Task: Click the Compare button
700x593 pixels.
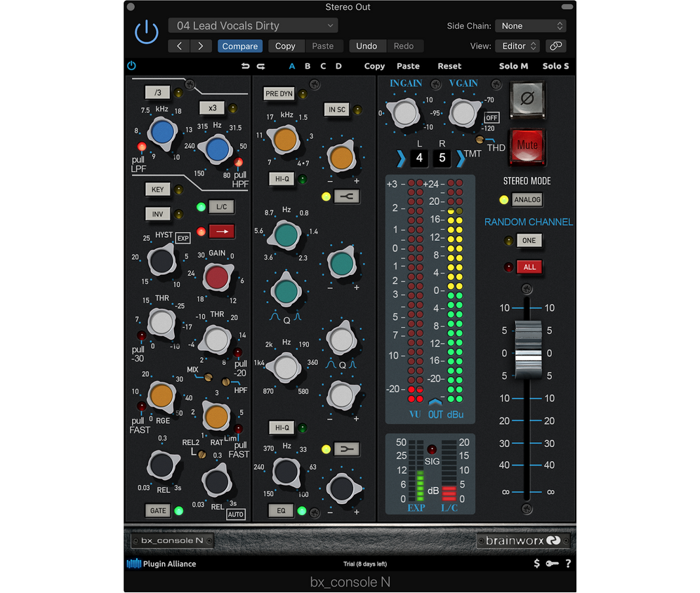Action: (x=240, y=46)
